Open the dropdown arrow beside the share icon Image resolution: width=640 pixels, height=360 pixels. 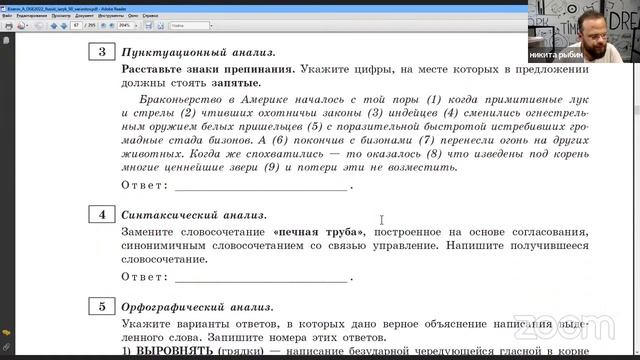coord(27,26)
